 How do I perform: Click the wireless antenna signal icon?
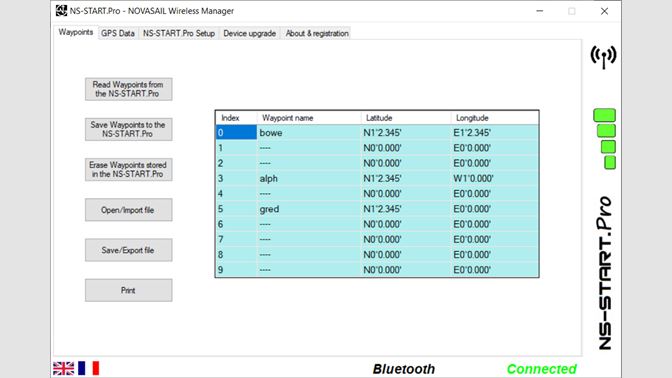[x=603, y=57]
